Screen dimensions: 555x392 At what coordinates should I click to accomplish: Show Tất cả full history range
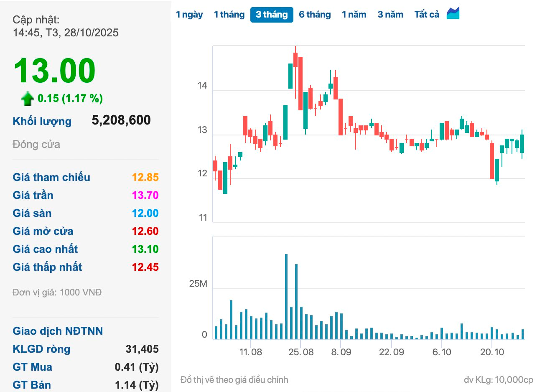(x=427, y=15)
